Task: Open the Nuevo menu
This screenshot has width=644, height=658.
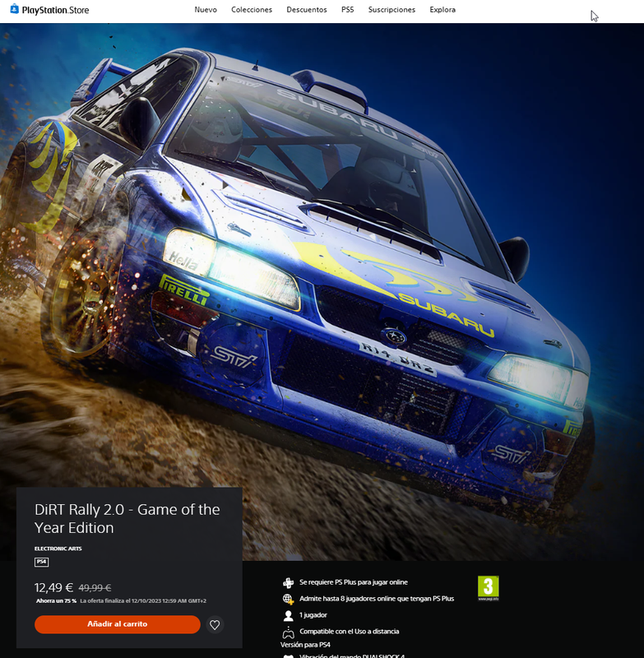Action: point(206,10)
